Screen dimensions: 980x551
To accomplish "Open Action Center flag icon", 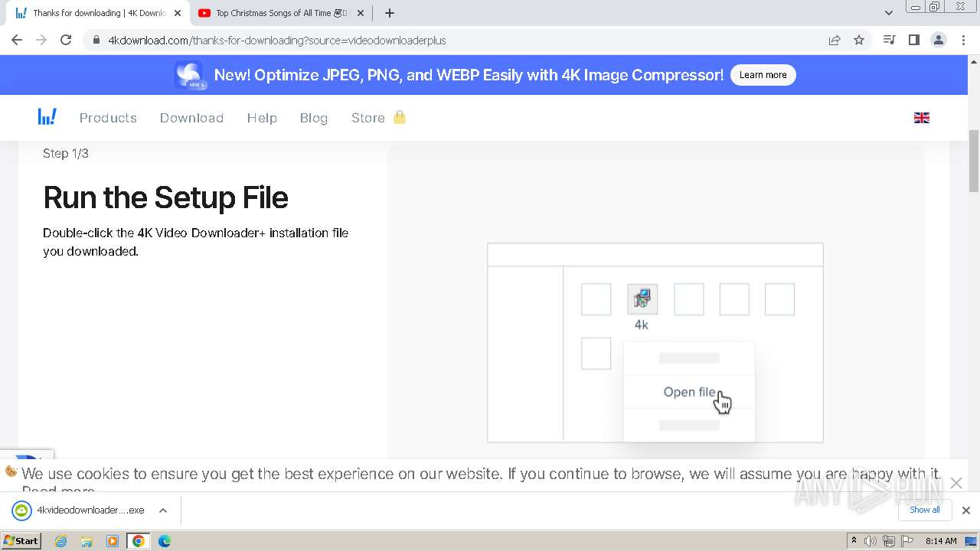I will (906, 541).
